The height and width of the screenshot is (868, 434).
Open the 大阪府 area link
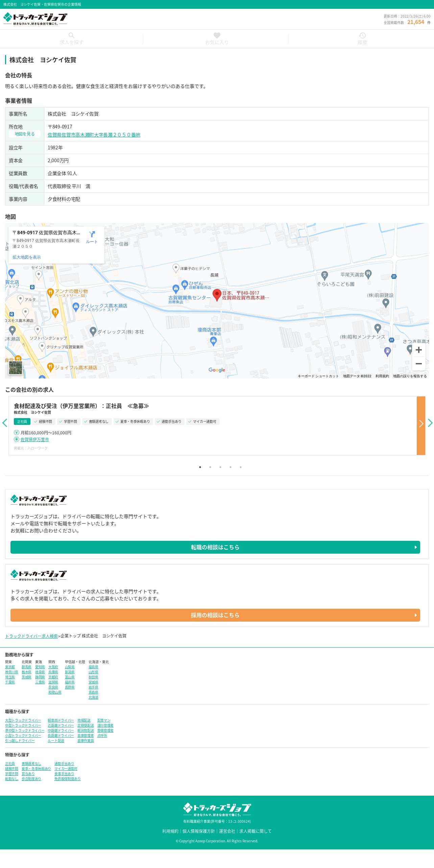[x=53, y=667]
